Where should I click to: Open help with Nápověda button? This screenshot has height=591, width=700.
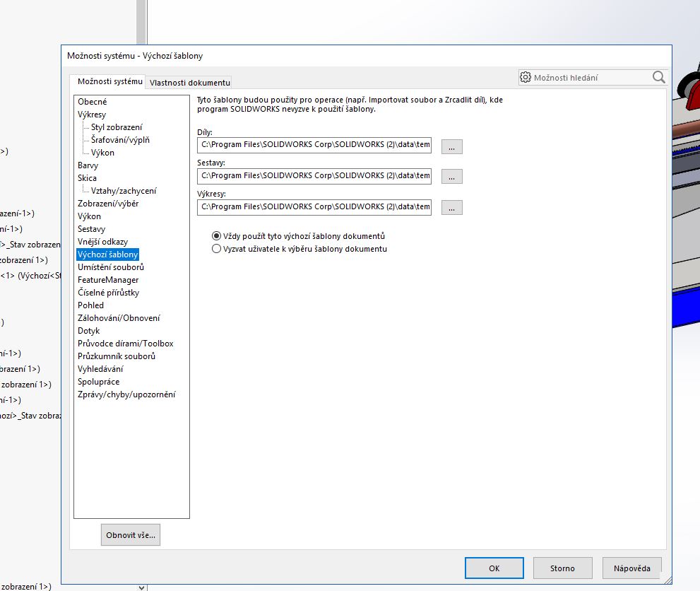pyautogui.click(x=631, y=568)
